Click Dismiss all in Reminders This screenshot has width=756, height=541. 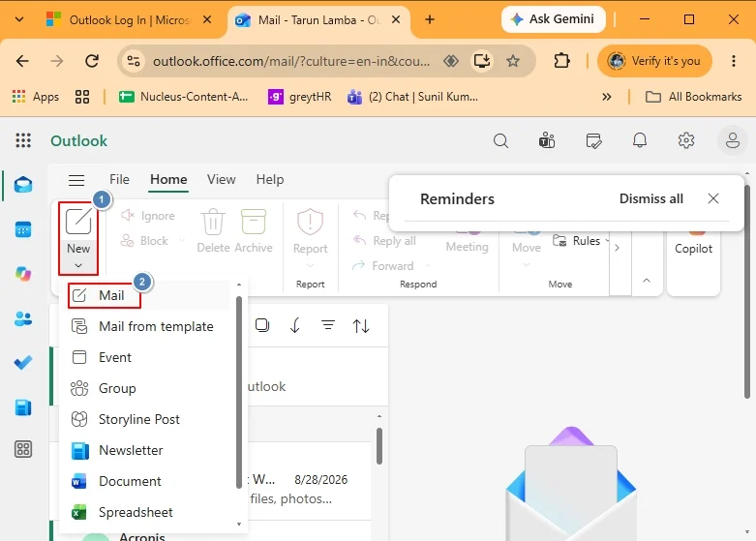pyautogui.click(x=650, y=198)
